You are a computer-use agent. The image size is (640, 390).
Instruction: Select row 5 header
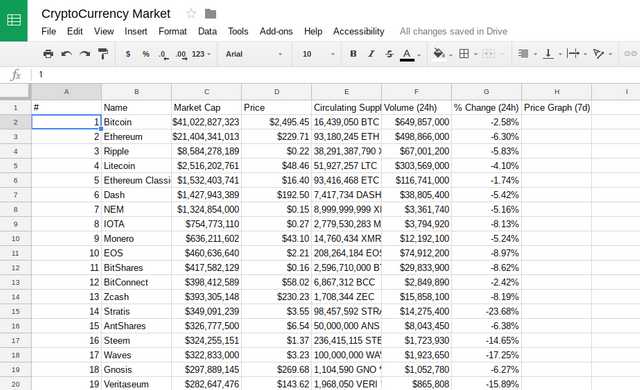[x=16, y=166]
